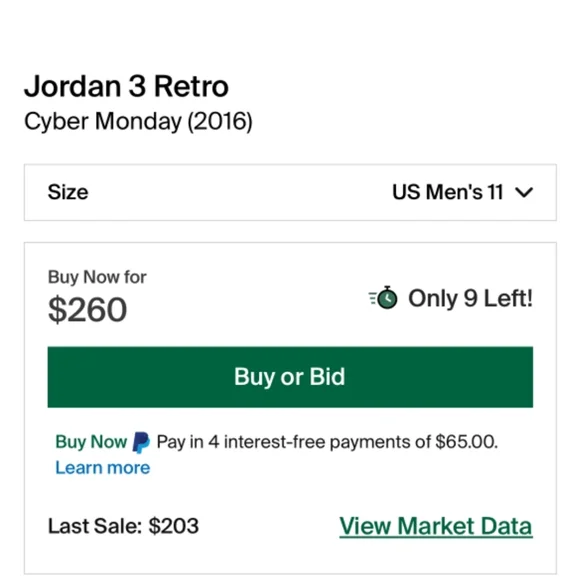Viewport: 580px width, 580px height.
Task: Click the $260 price
Action: [87, 310]
